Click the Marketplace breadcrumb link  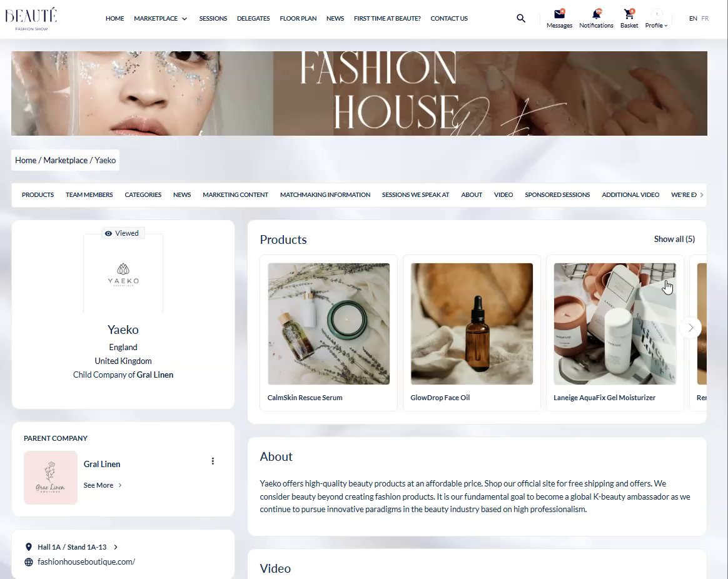click(66, 160)
